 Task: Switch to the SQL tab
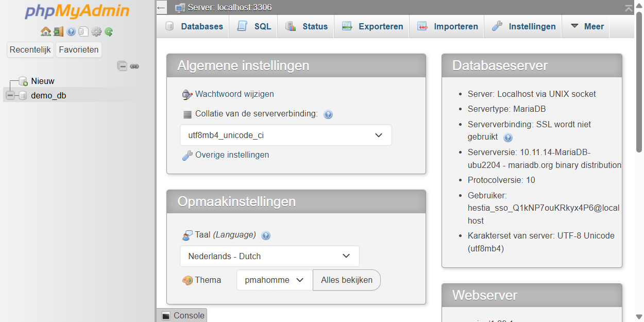[254, 26]
